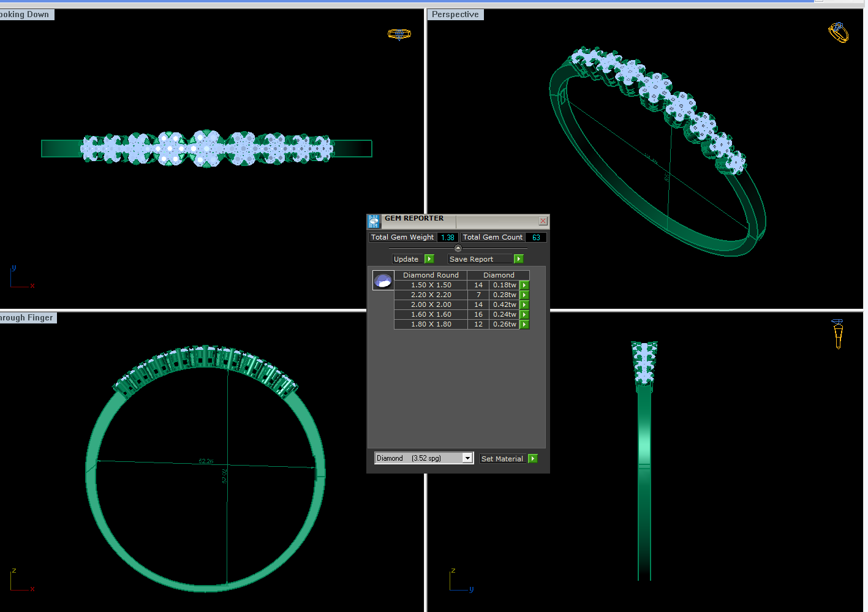Viewport: 868px width, 612px height.
Task: Click the round diamond gem thumbnail
Action: 383,281
